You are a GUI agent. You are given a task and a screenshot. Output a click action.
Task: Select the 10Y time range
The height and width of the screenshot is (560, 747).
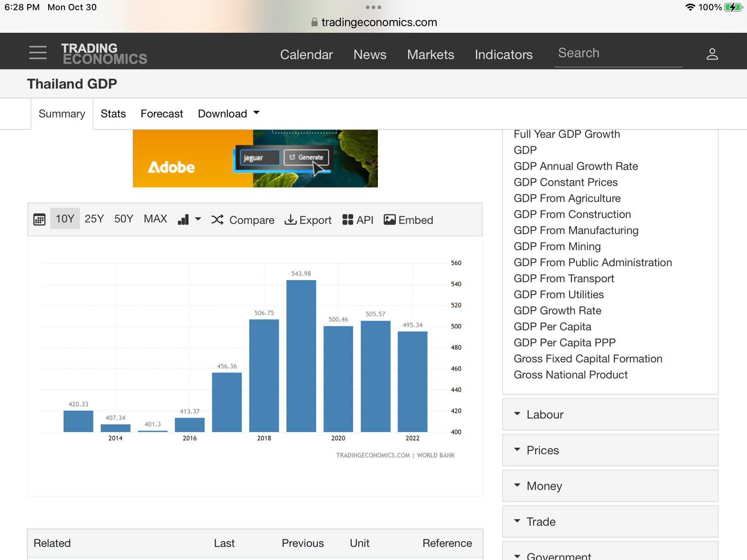coord(65,219)
